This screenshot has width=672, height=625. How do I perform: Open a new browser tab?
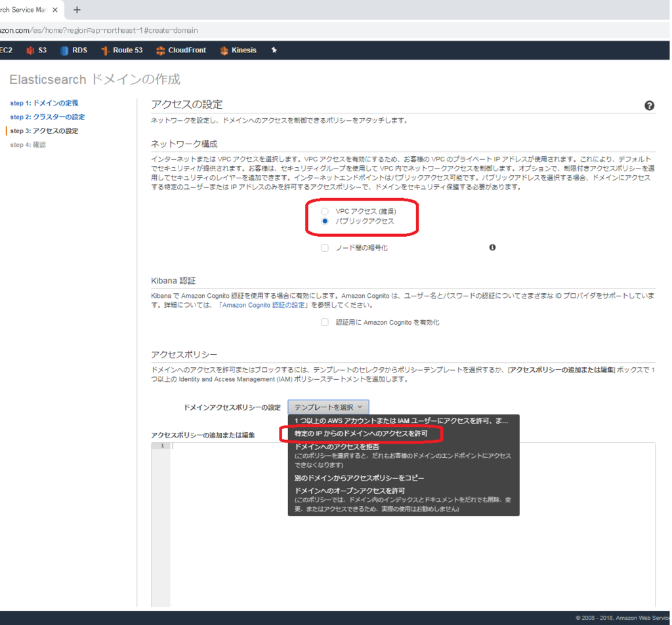click(77, 10)
